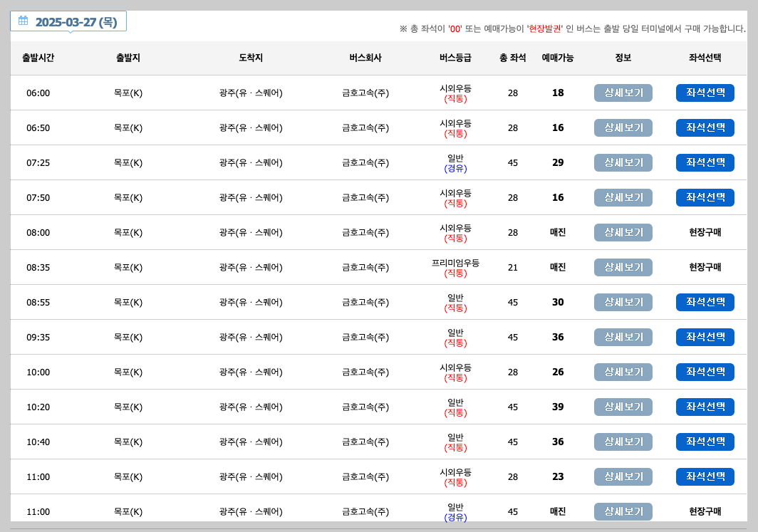Screen dimensions: 758x532
Task: Click 좌석선택 on the 09:35 row
Action: click(705, 337)
